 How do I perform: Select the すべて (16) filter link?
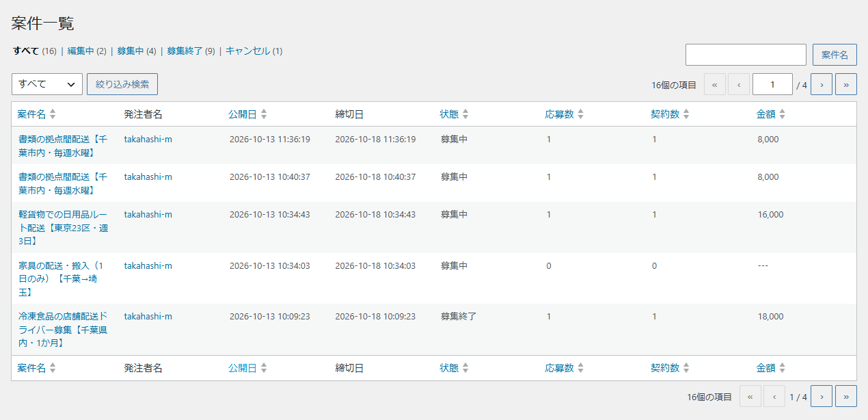pyautogui.click(x=35, y=51)
